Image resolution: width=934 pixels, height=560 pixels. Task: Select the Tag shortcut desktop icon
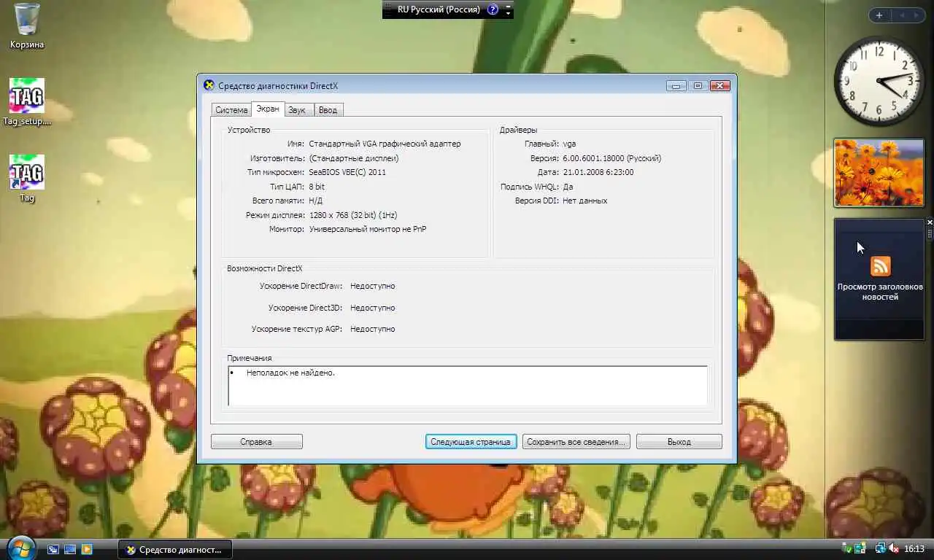click(x=27, y=179)
